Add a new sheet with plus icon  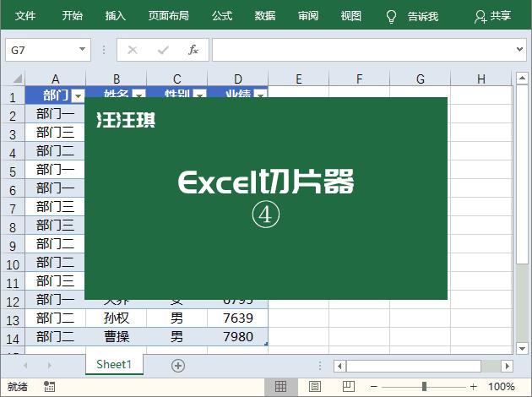point(178,366)
